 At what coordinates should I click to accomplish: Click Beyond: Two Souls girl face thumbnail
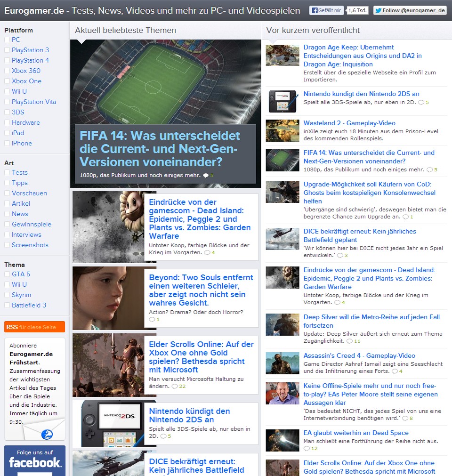pos(108,298)
